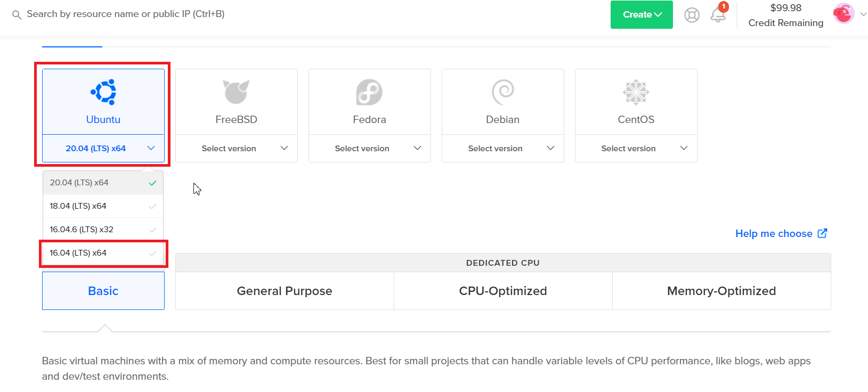Click the green checkmark on 20.04 (LTS) x64

(x=153, y=183)
